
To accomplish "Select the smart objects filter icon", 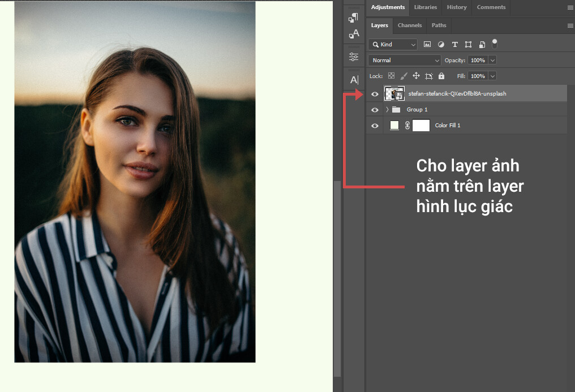I will pos(482,44).
